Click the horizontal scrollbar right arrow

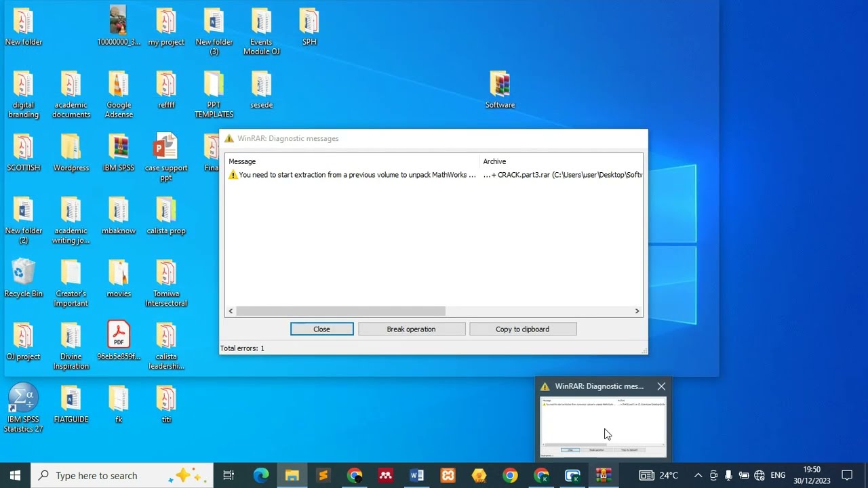(637, 311)
